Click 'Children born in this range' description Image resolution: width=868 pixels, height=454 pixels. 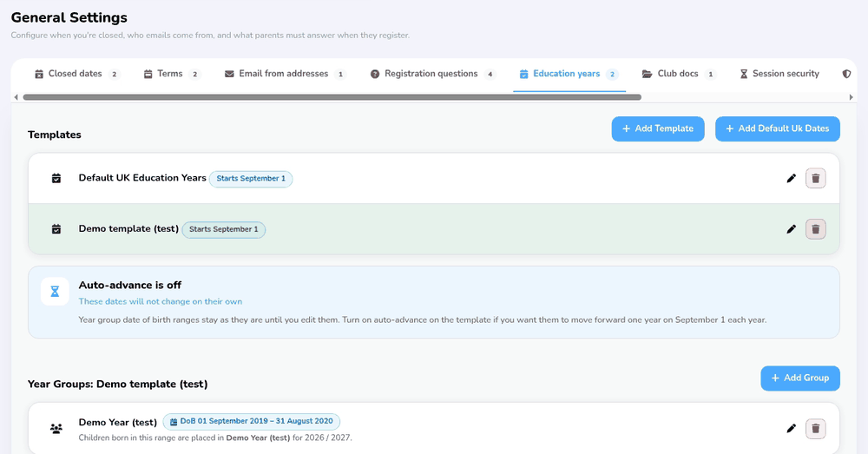pyautogui.click(x=215, y=438)
